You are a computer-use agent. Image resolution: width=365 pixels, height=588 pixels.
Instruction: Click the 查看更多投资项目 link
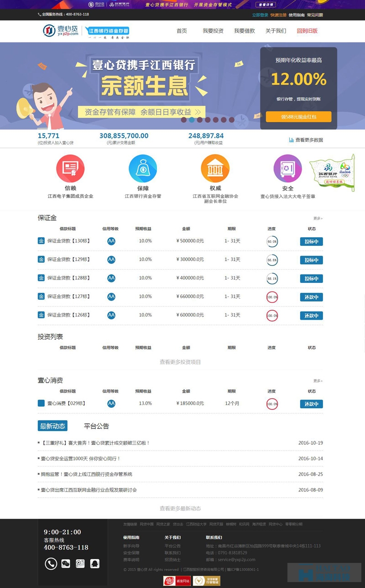pos(180,362)
